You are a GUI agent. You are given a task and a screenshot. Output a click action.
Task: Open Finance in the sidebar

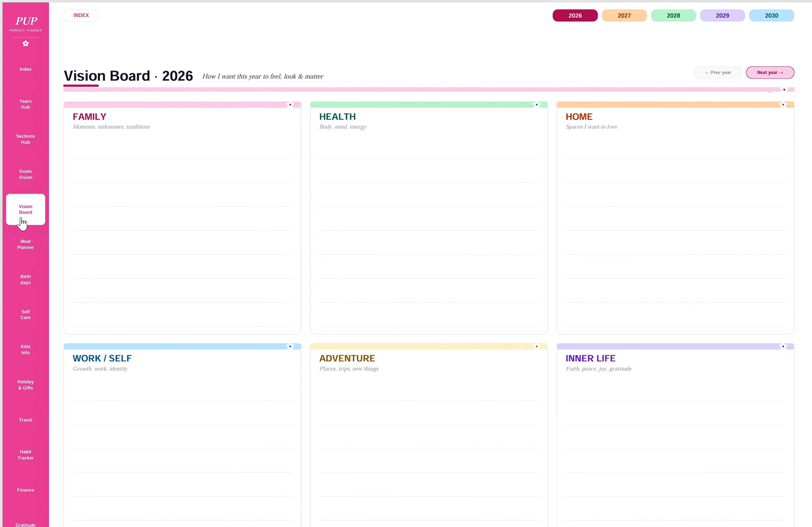point(26,490)
